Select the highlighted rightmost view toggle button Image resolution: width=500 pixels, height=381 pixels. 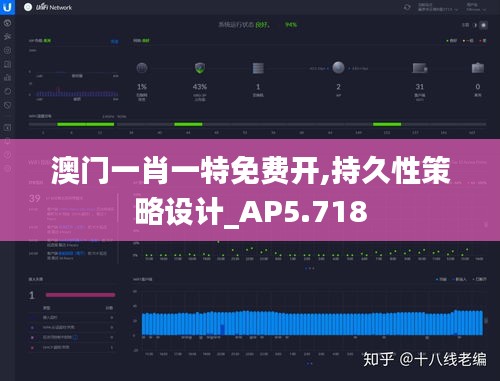[x=483, y=25]
